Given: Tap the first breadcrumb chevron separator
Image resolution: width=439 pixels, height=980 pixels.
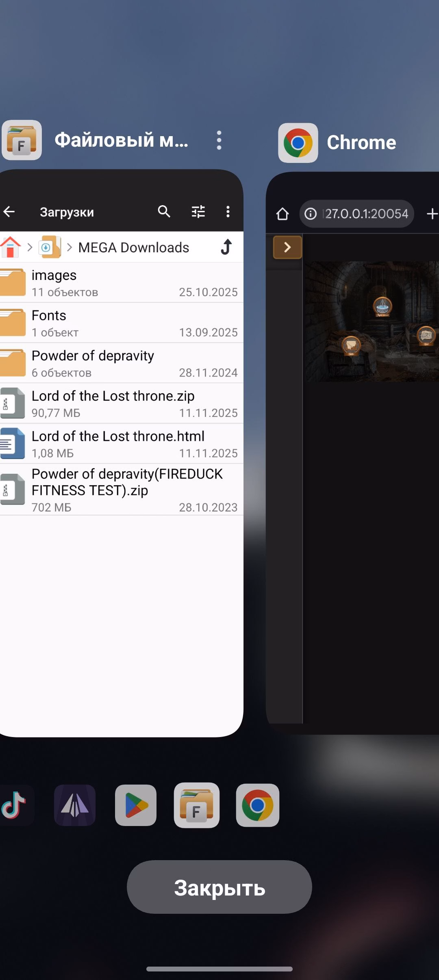Looking at the screenshot, I should coord(30,247).
